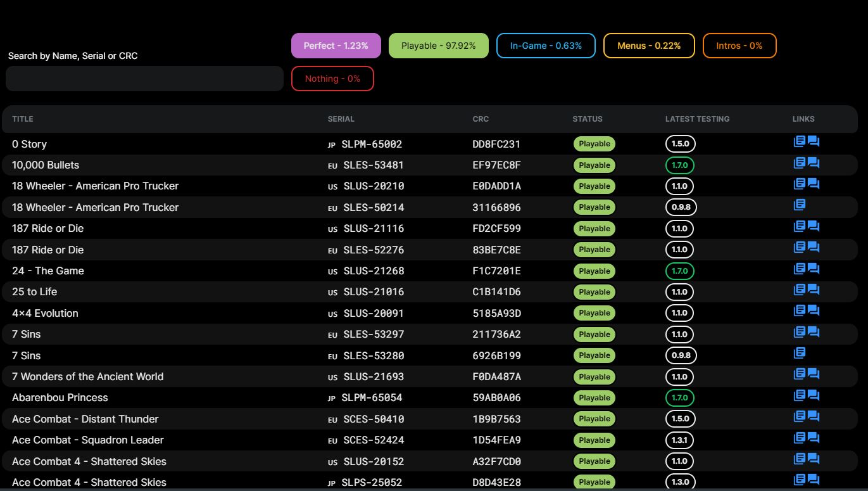
Task: Open wiki icon in SLES-52276 row
Action: click(x=800, y=247)
